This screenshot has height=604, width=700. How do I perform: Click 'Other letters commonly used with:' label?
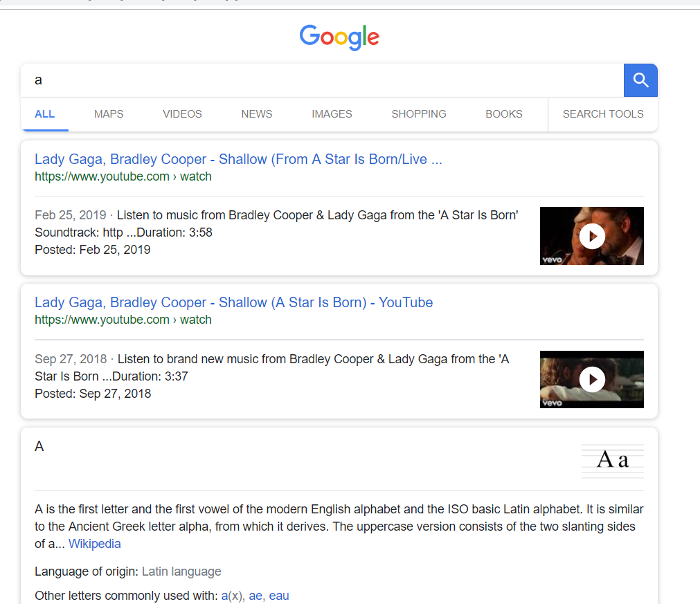126,596
